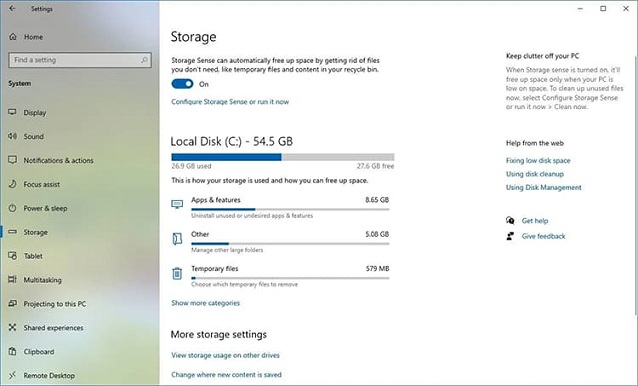
Task: Click the Apps & features monitor icon
Action: (x=177, y=204)
